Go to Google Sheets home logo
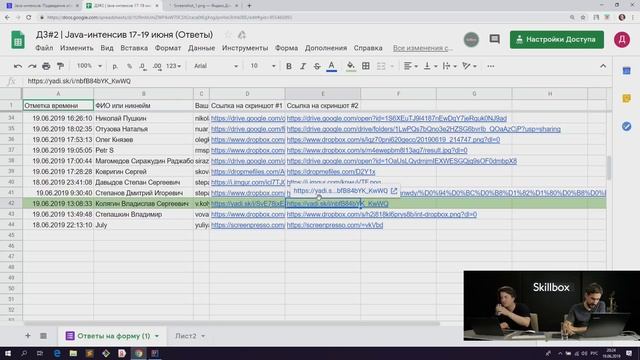This screenshot has width=640, height=360. click(18, 40)
